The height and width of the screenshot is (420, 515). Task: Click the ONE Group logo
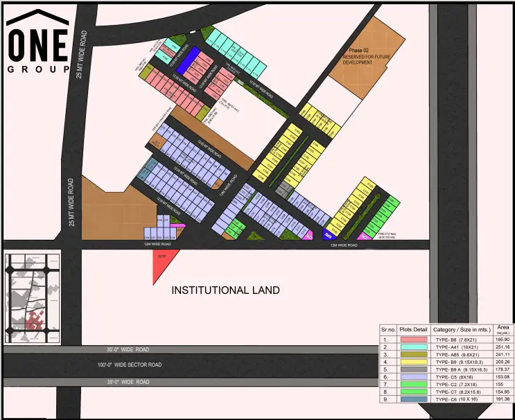[x=37, y=42]
